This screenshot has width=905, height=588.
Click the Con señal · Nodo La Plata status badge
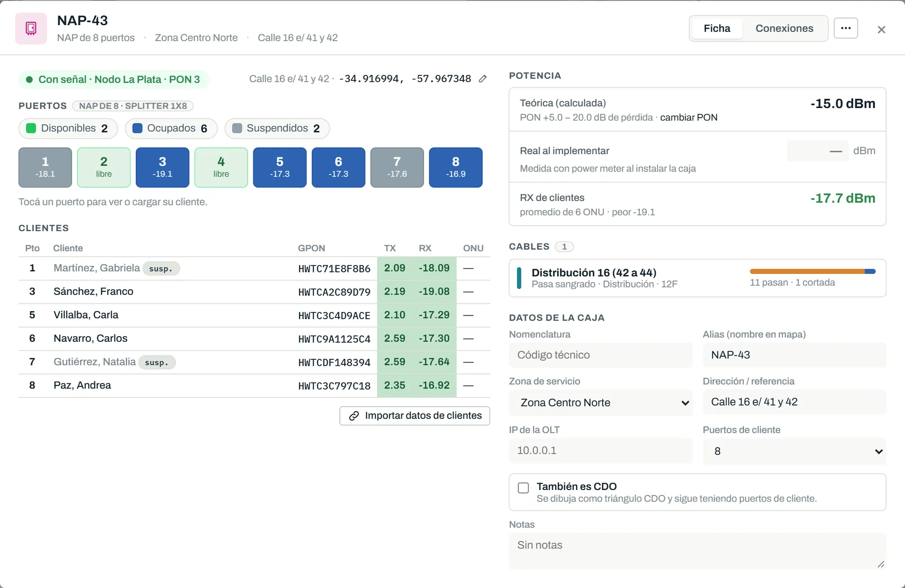tap(113, 79)
